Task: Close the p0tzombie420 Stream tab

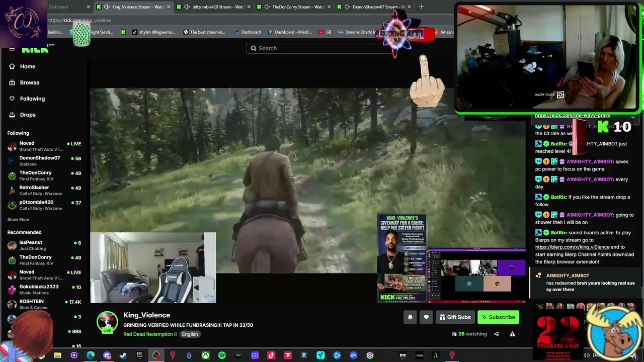Action: click(x=249, y=7)
